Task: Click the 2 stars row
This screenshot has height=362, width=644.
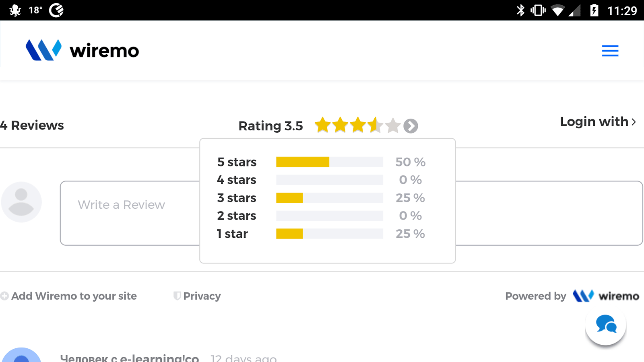Action: pyautogui.click(x=321, y=216)
